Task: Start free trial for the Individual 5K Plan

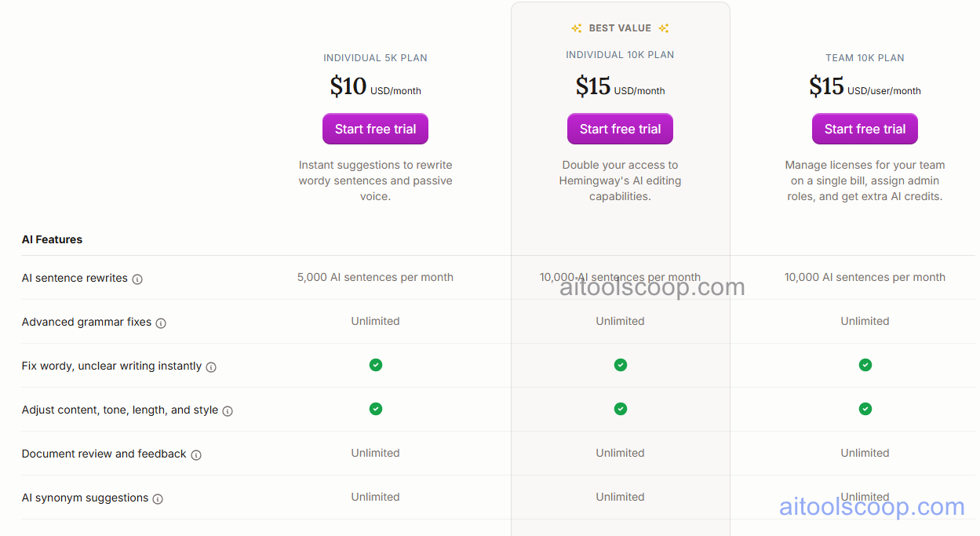Action: [x=375, y=129]
